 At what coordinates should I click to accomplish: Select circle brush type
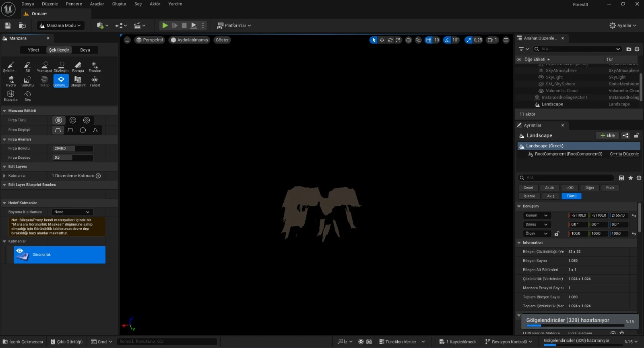(58, 120)
